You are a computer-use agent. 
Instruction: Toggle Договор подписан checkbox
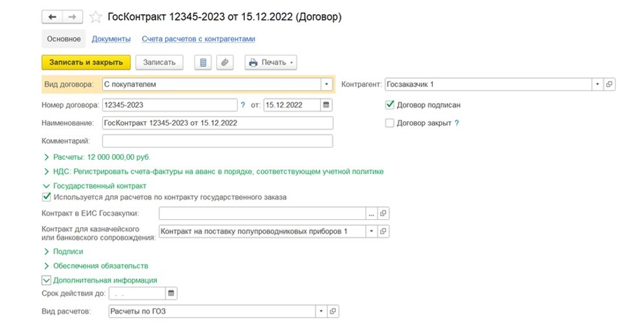point(390,105)
